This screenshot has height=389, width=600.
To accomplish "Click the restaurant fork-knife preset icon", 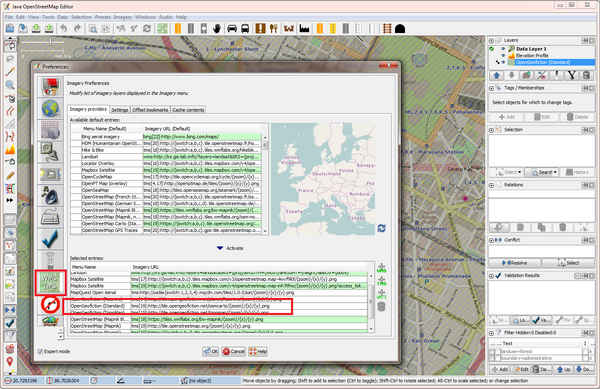I will tap(274, 28).
